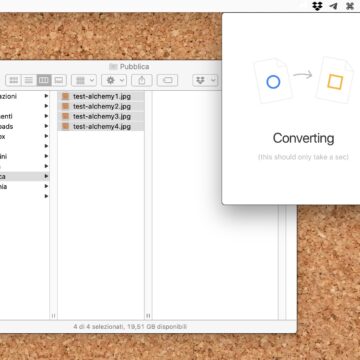Click the thumbnail icon of test-alchemy3.jpg
The image size is (360, 360).
tap(66, 116)
